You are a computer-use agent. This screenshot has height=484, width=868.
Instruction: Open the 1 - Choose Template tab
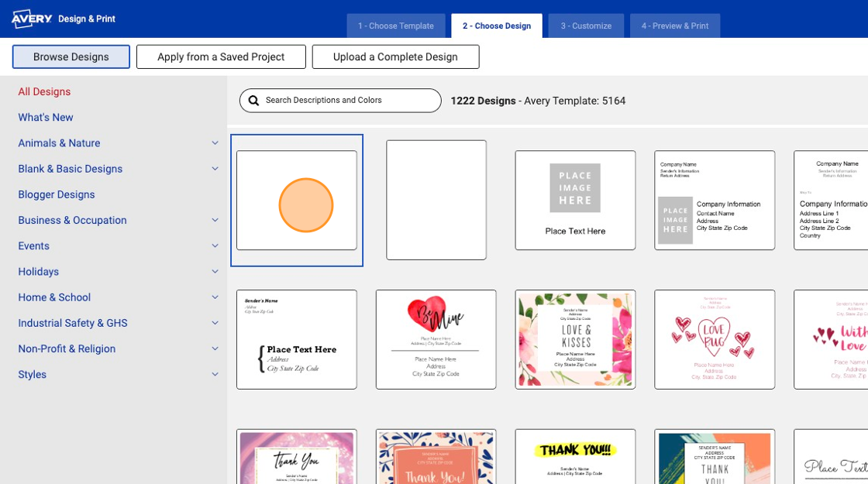click(396, 26)
